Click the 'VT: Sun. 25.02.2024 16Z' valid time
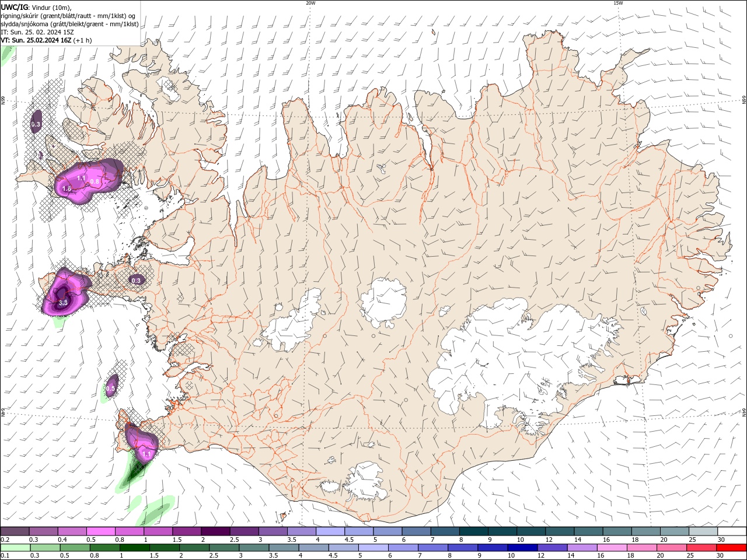The width and height of the screenshot is (747, 560). coord(36,40)
